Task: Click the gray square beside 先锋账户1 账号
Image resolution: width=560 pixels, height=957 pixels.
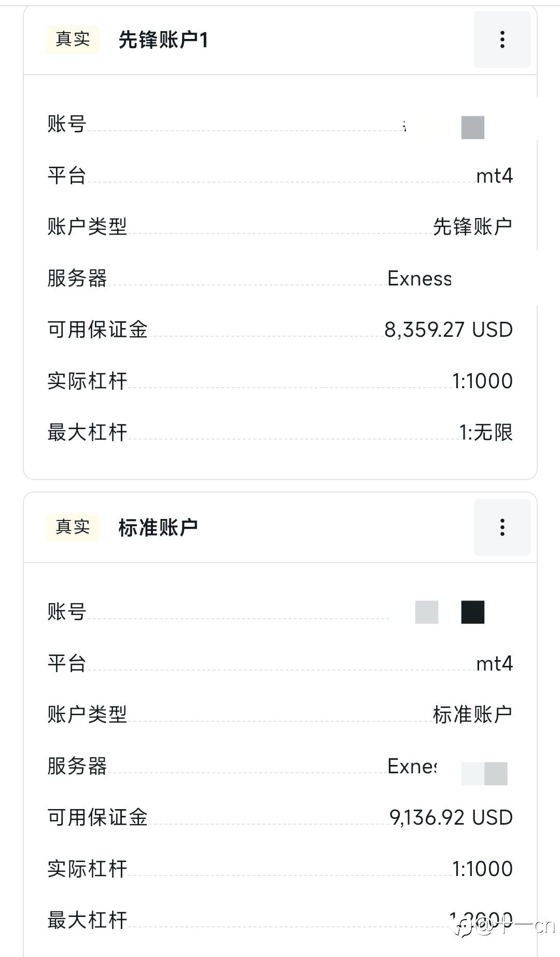Action: [x=472, y=128]
